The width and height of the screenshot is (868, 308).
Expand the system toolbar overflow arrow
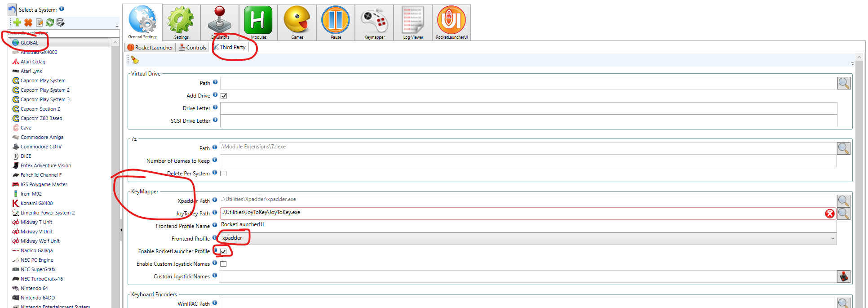117,26
